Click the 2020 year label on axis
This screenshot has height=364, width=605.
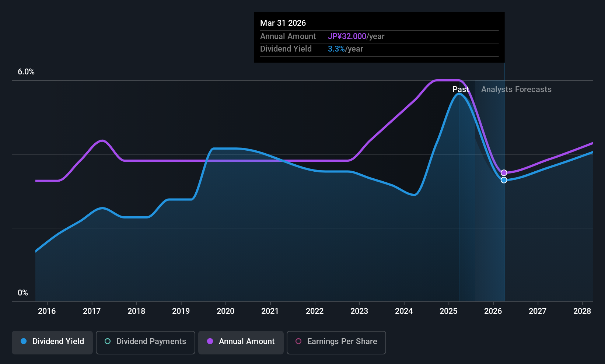point(225,311)
